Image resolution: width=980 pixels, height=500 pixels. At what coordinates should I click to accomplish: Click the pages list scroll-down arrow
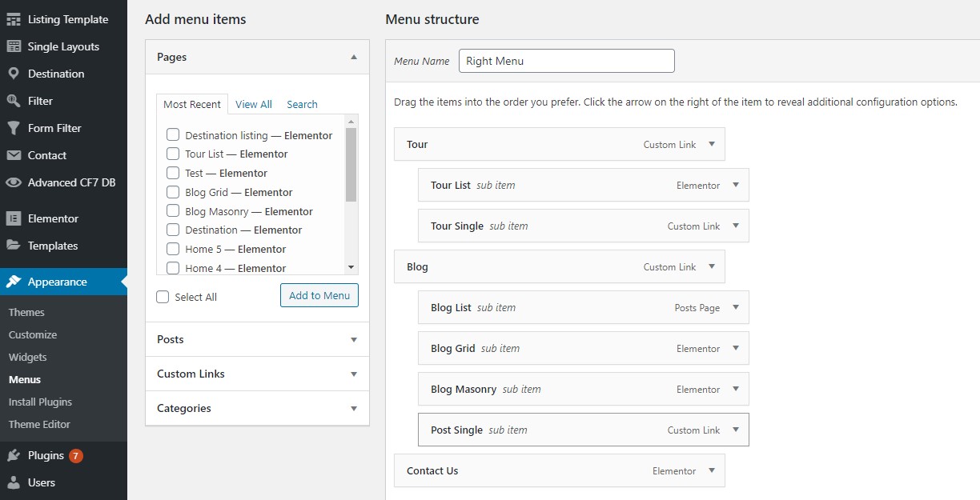point(351,267)
